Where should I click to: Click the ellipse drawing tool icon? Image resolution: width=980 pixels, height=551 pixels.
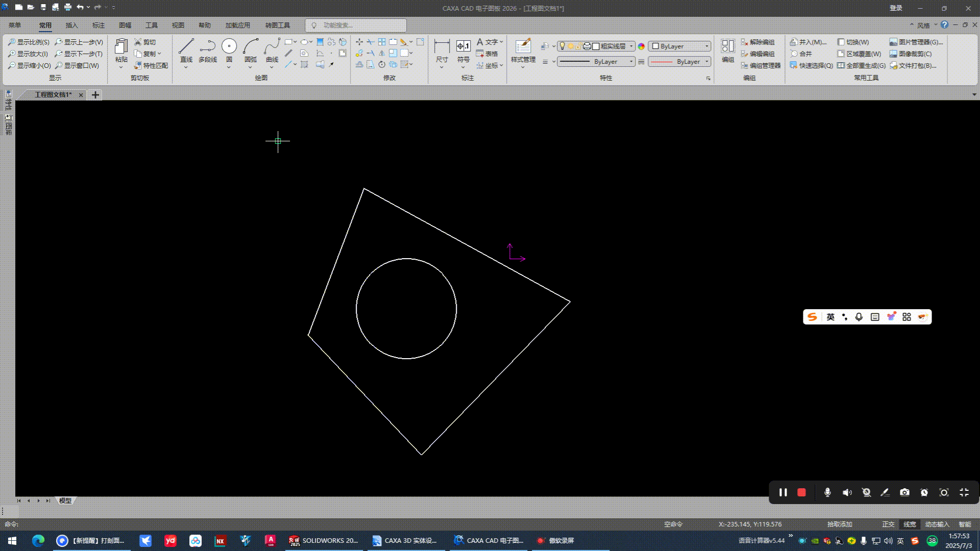point(304,42)
